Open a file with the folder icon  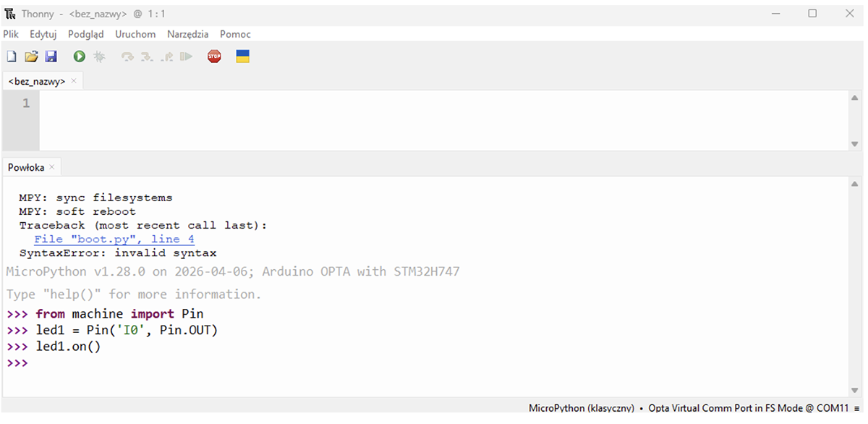click(31, 56)
